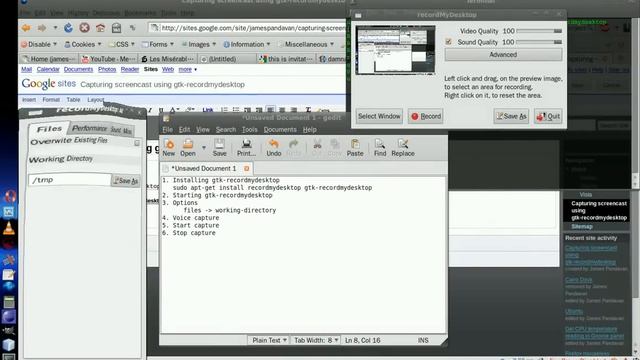Click the Select Window button in recordMyDesktop
The width and height of the screenshot is (640, 360).
379,116
